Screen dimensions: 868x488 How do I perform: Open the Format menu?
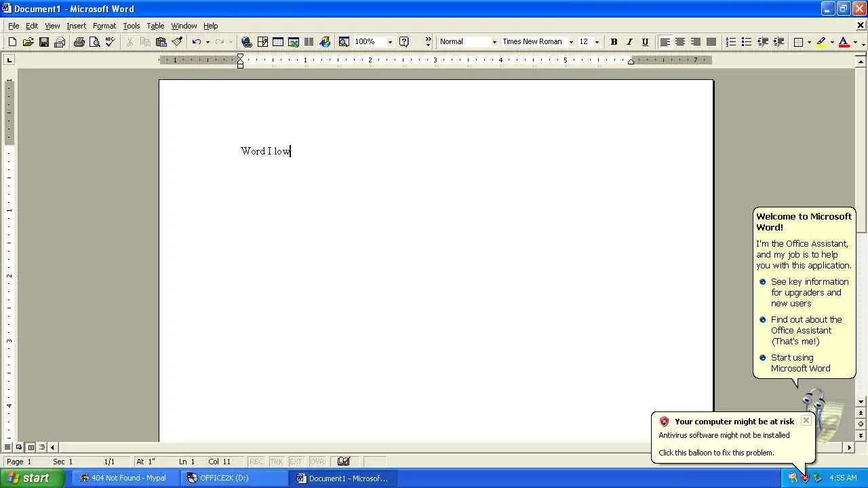tap(104, 26)
